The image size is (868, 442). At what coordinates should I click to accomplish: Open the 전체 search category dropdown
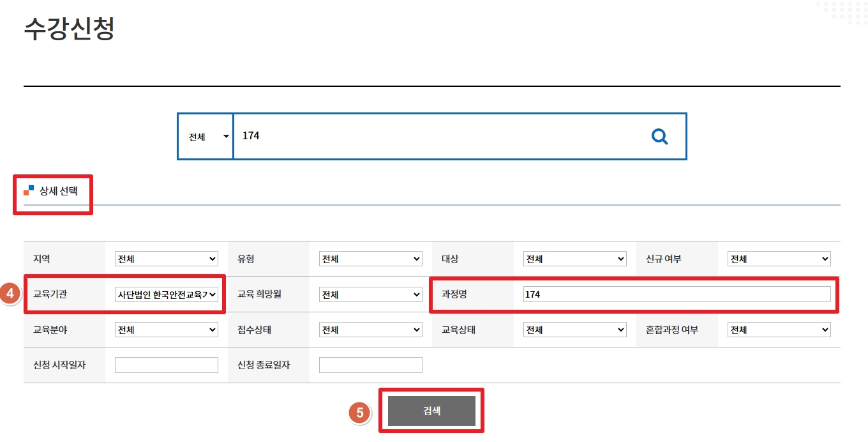click(x=206, y=137)
